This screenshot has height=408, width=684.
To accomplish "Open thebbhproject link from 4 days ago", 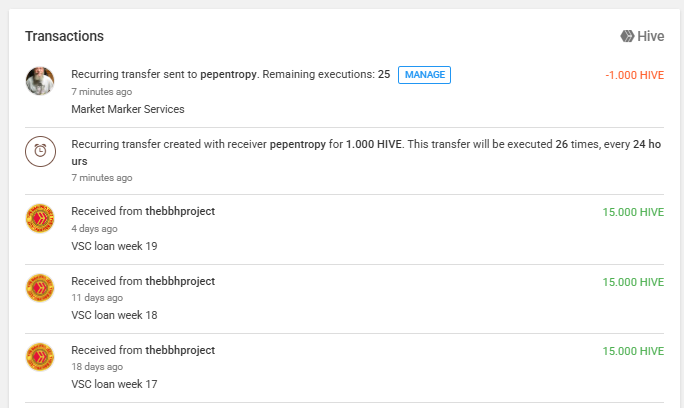I will click(180, 211).
